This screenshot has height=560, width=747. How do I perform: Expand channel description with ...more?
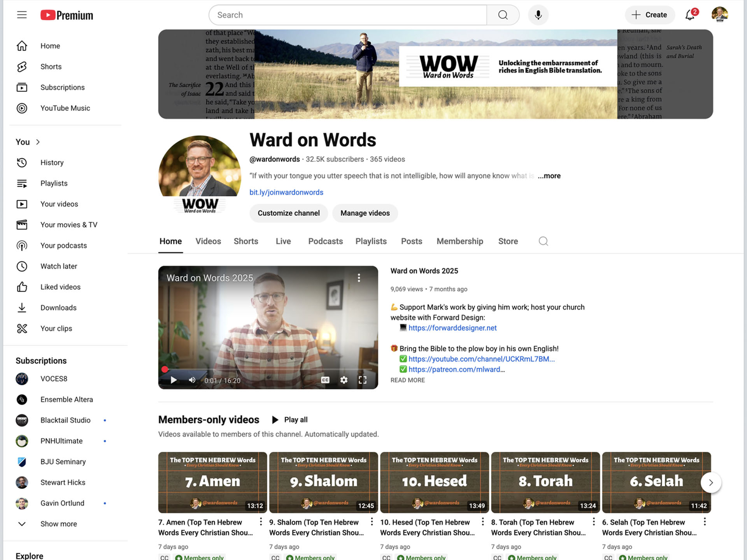[549, 176]
